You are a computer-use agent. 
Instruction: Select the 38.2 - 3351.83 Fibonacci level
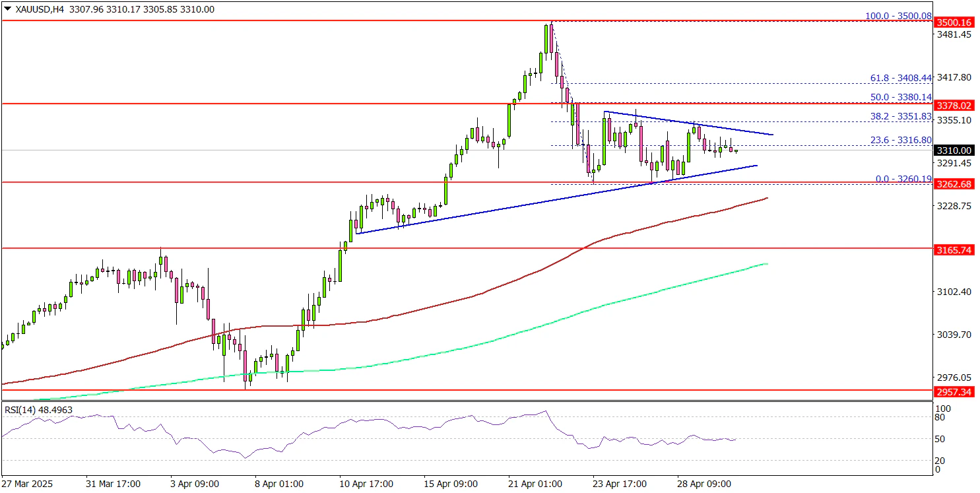(x=901, y=115)
